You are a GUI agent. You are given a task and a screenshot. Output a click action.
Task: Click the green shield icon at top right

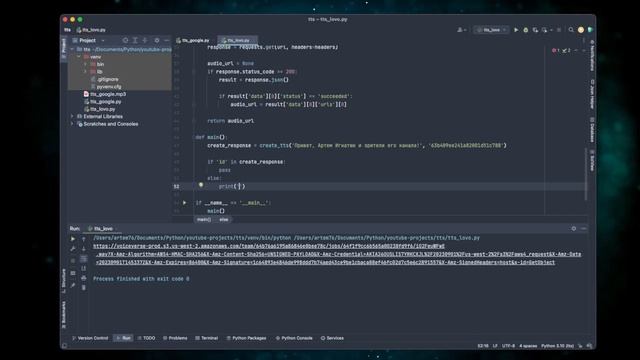click(590, 30)
